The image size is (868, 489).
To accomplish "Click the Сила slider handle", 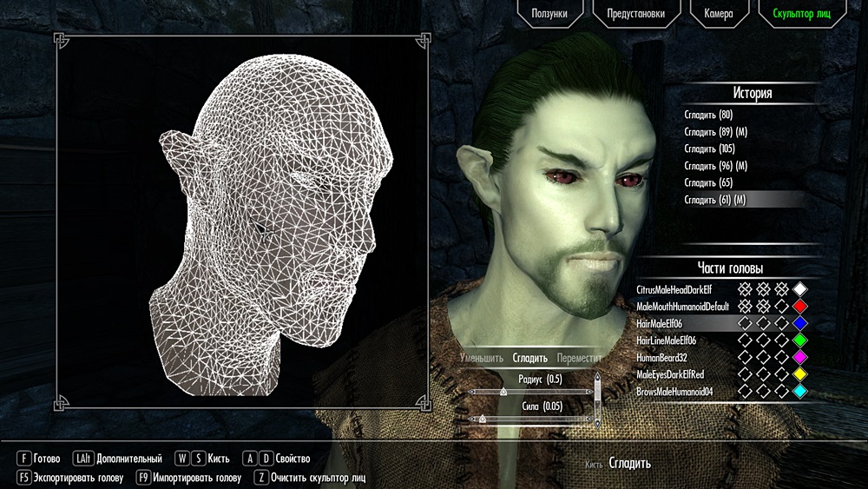I will click(x=482, y=419).
